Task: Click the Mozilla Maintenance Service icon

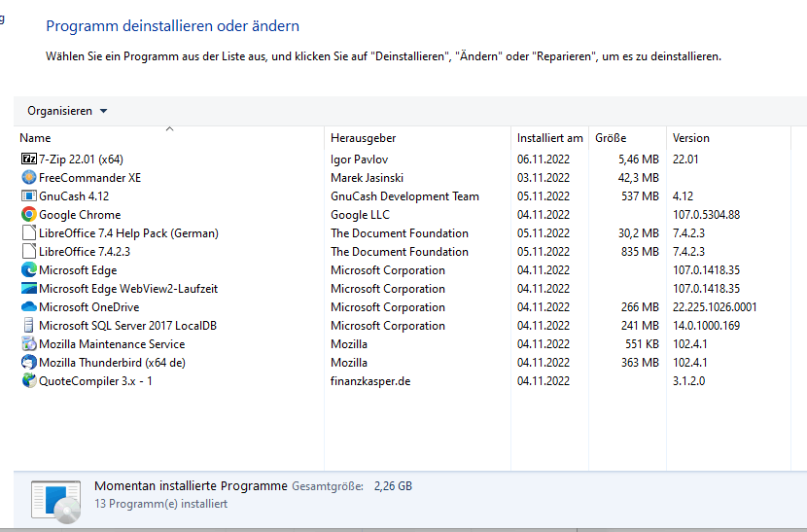Action: pos(29,344)
